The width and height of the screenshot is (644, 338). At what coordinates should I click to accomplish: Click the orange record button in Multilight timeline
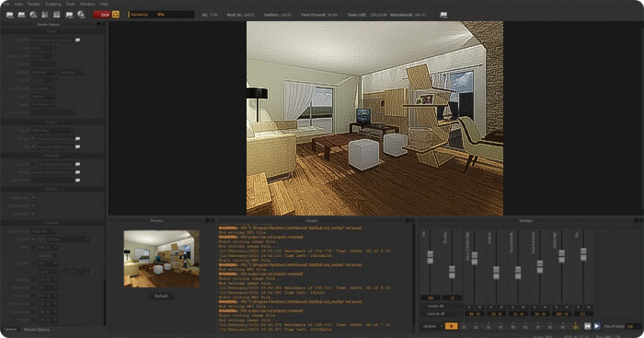[x=452, y=326]
